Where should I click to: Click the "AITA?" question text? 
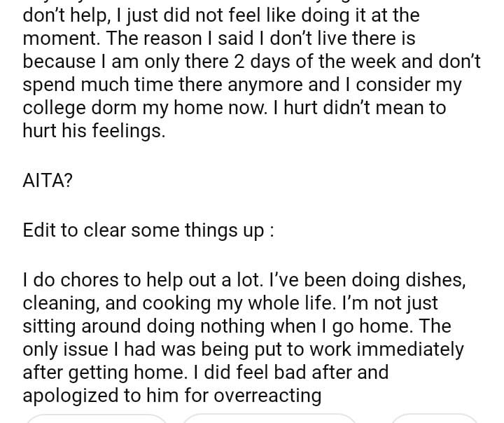pyautogui.click(x=48, y=179)
